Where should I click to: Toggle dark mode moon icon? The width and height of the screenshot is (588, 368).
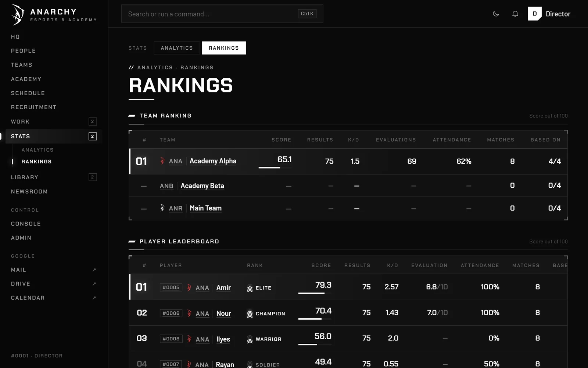(496, 14)
